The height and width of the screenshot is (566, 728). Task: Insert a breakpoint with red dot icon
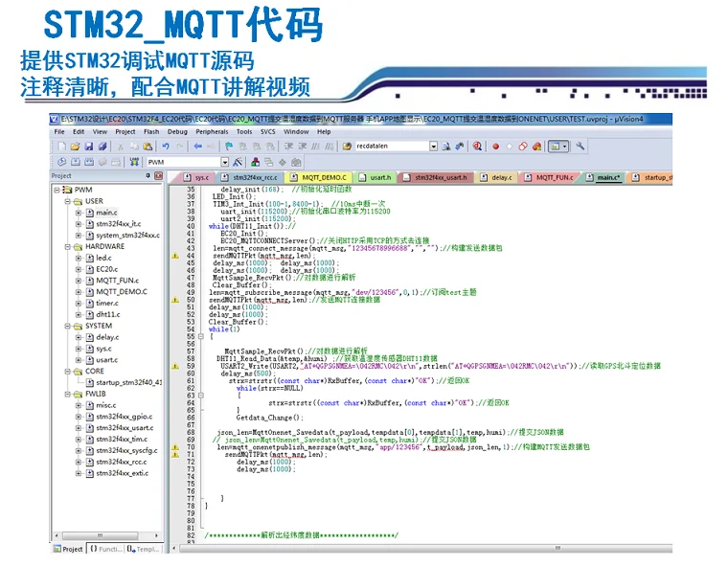coord(496,147)
